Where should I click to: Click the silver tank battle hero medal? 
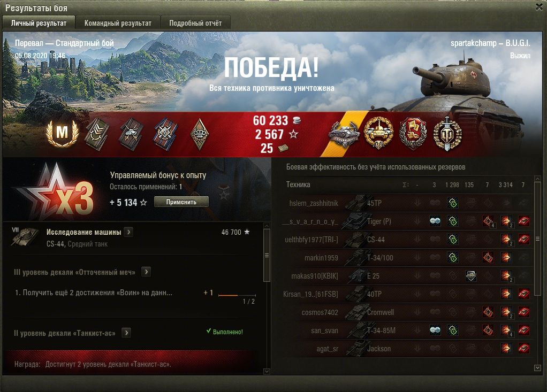click(344, 134)
